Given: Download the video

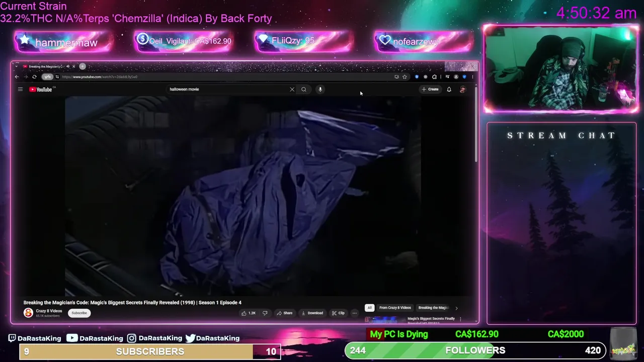Looking at the screenshot, I should tap(312, 313).
